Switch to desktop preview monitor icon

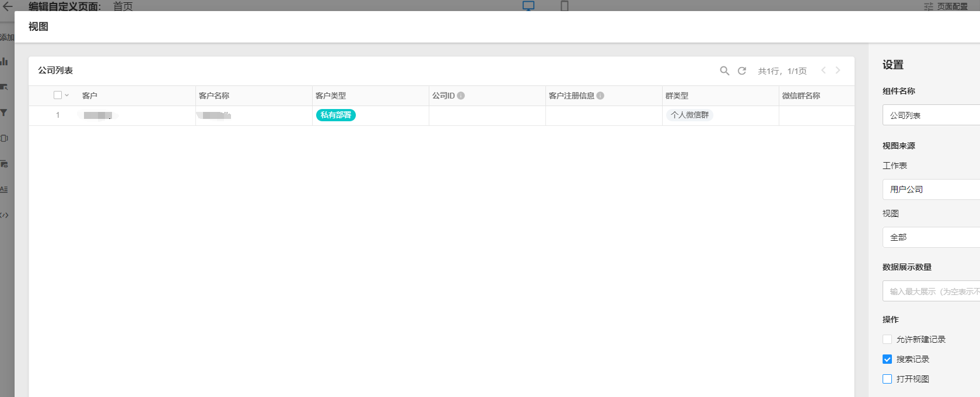pyautogui.click(x=528, y=6)
